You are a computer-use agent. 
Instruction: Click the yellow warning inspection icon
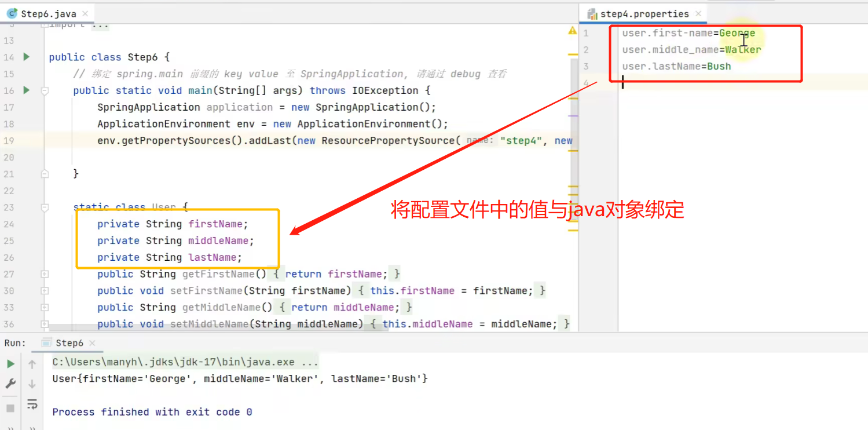(572, 31)
